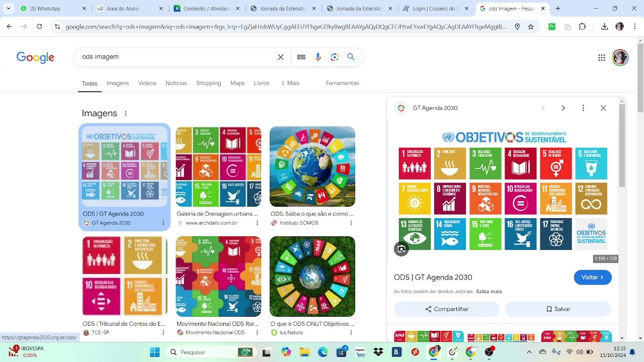Screen dimensions: 644x362
Task: Open Microsoft Edge from the taskbar
Action: (x=323, y=352)
